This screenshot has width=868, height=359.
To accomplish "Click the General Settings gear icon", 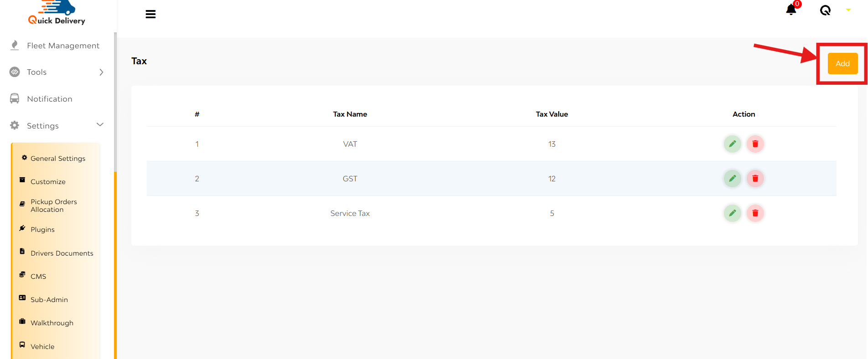I will coord(25,158).
